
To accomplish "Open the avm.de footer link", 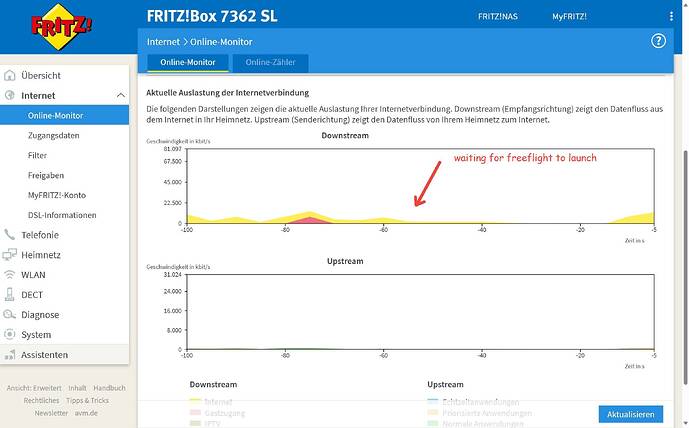I will pyautogui.click(x=86, y=413).
